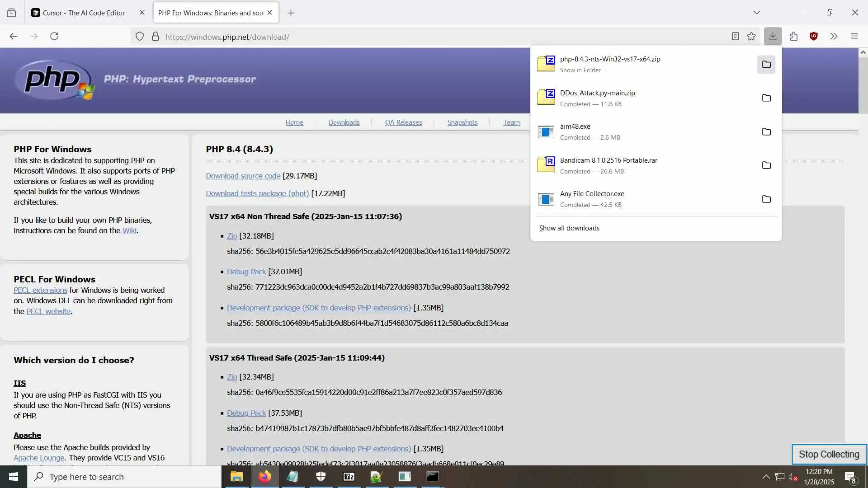
Task: Open Firefox downloads panel button
Action: pyautogui.click(x=773, y=36)
